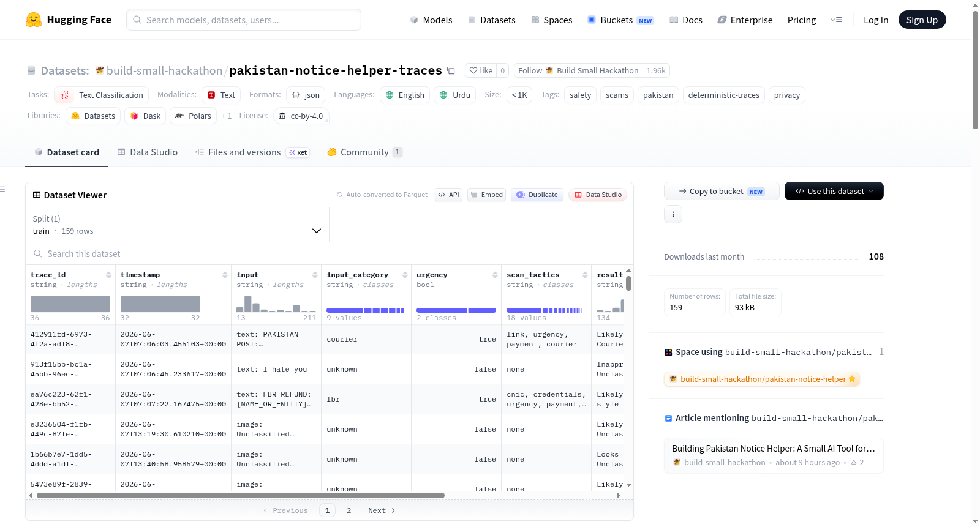Focus the Search this dataset field
The width and height of the screenshot is (980, 527).
pos(330,253)
